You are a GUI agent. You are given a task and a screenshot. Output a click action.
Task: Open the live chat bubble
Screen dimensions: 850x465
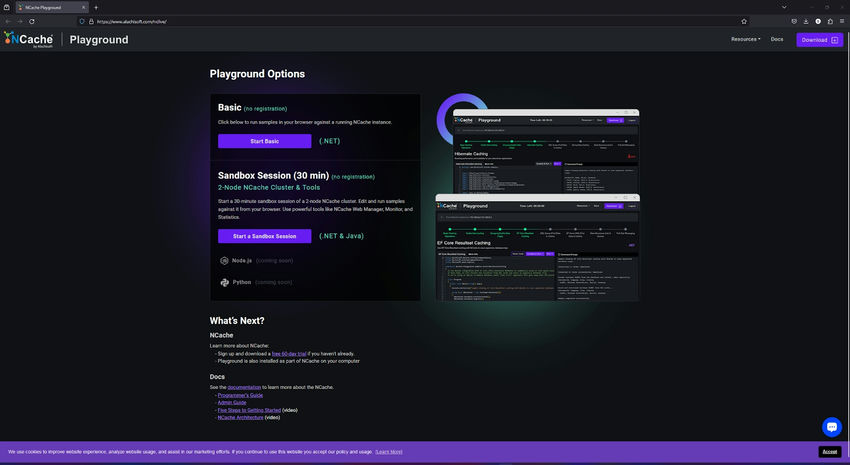(832, 427)
